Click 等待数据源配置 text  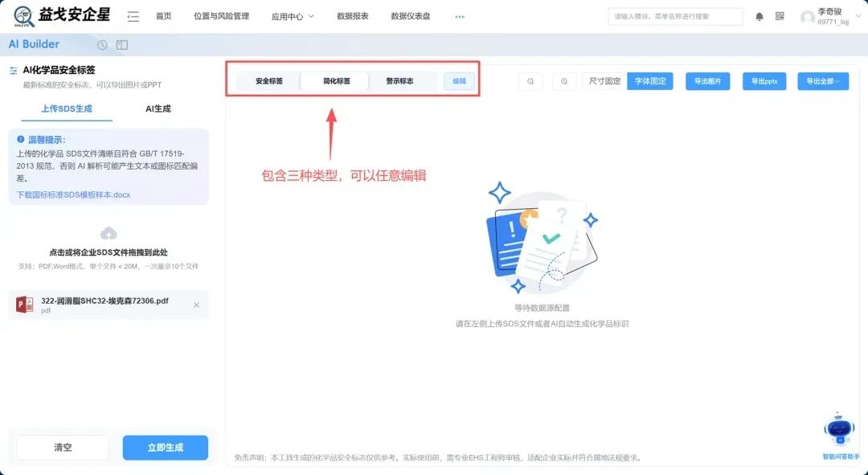(542, 308)
